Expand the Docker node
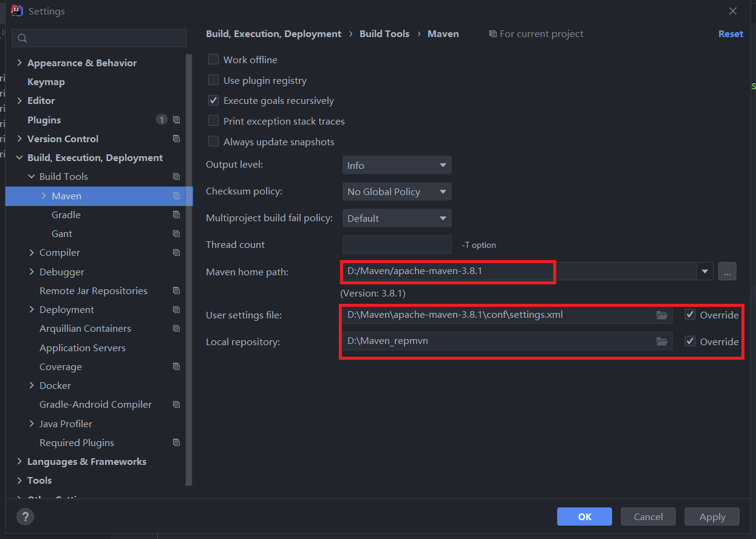 tap(32, 385)
